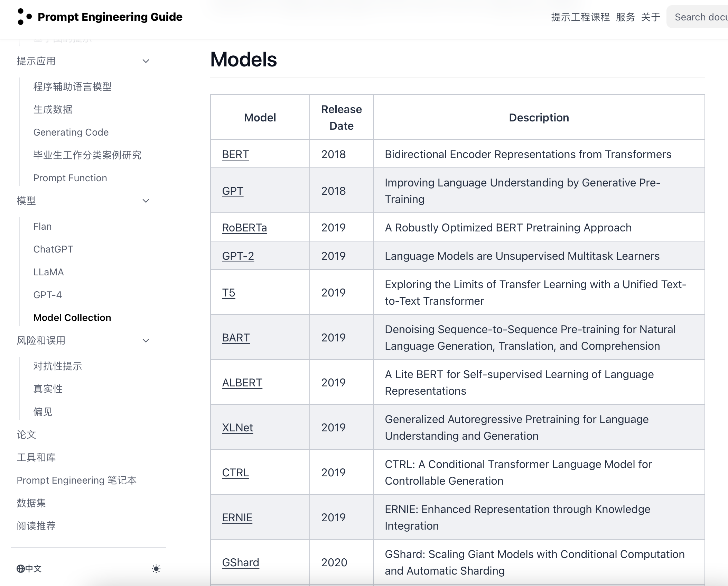
Task: Open the BERT model link
Action: pos(235,155)
